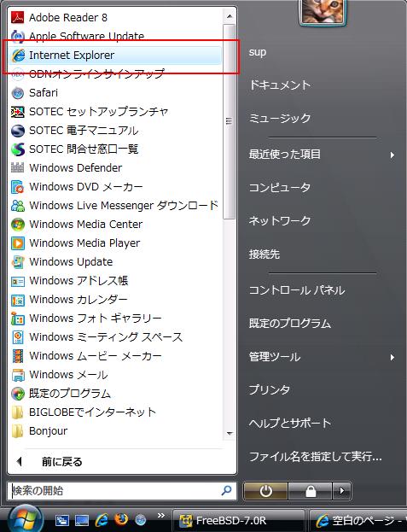Open Windows Live Messenger ダウンロード icon
Image resolution: width=407 pixels, height=532 pixels.
pyautogui.click(x=17, y=205)
